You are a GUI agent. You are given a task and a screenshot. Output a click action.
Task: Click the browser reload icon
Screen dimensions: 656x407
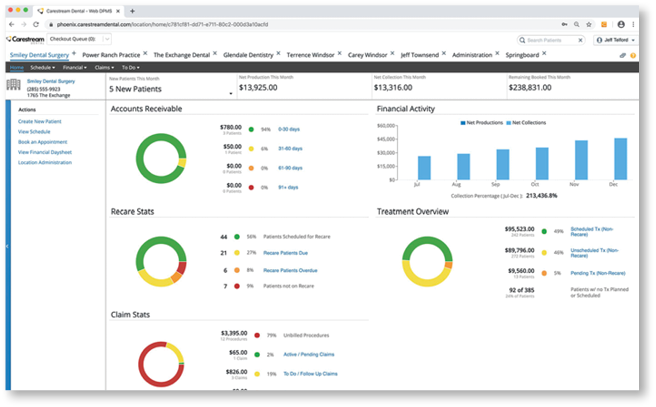tap(36, 21)
